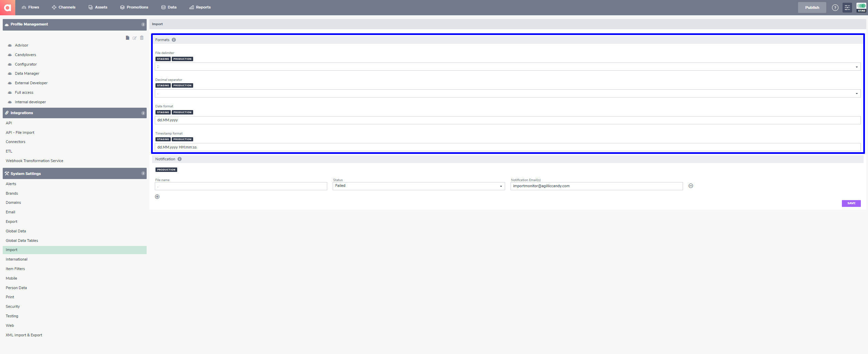Open the Connectors page
Screen dimensions: 868x354
point(16,142)
